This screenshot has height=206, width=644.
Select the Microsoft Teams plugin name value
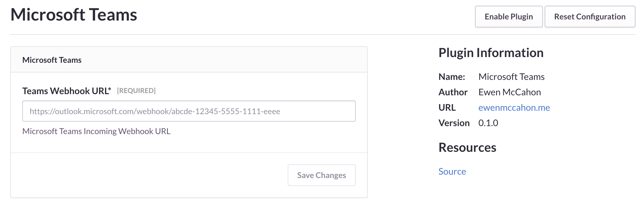click(512, 77)
